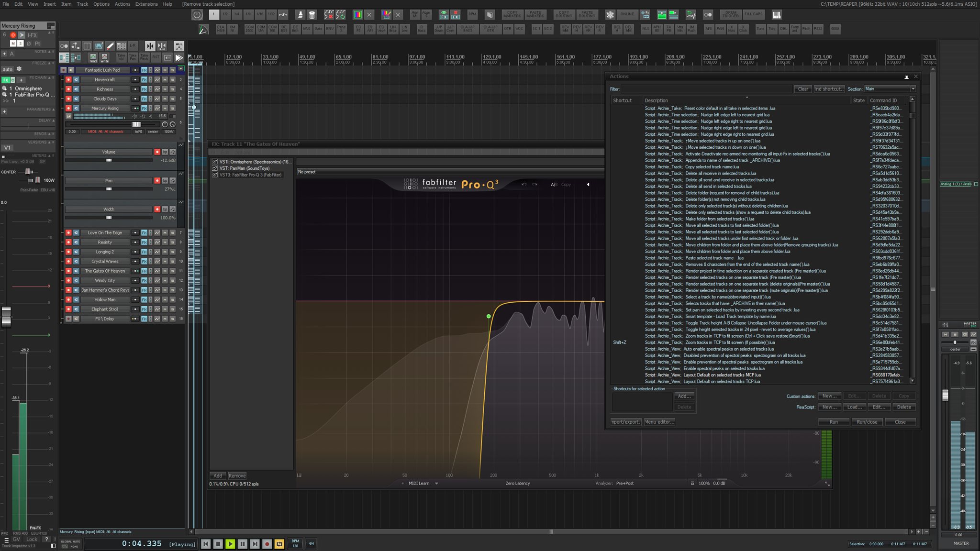Click the pencil draw tool icon above tracks
Viewport: 980px width, 551px height.
point(110,46)
